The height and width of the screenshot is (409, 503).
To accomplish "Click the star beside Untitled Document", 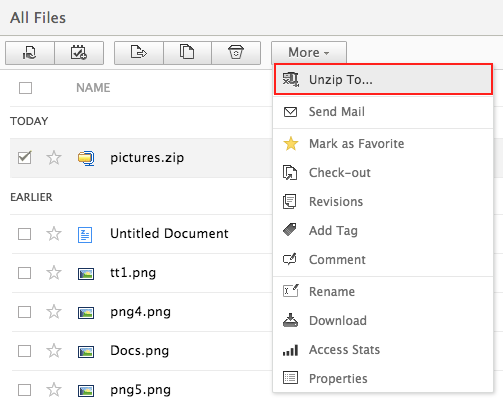I will 54,234.
